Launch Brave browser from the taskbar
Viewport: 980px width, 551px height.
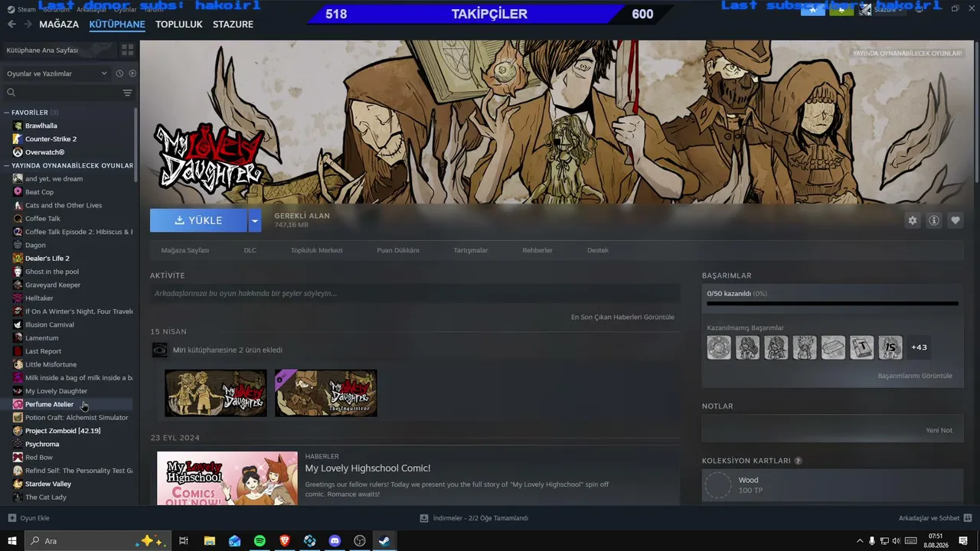pyautogui.click(x=285, y=541)
